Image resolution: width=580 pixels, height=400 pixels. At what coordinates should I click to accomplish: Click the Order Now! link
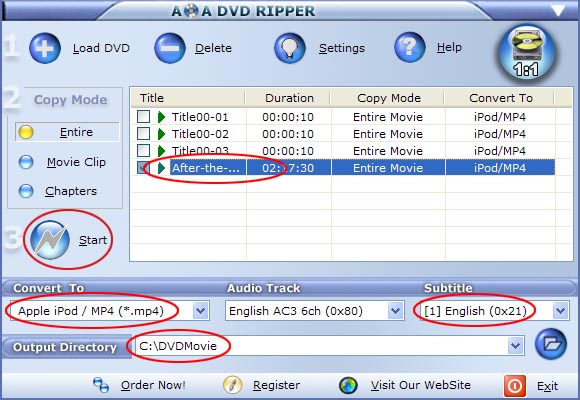153,385
